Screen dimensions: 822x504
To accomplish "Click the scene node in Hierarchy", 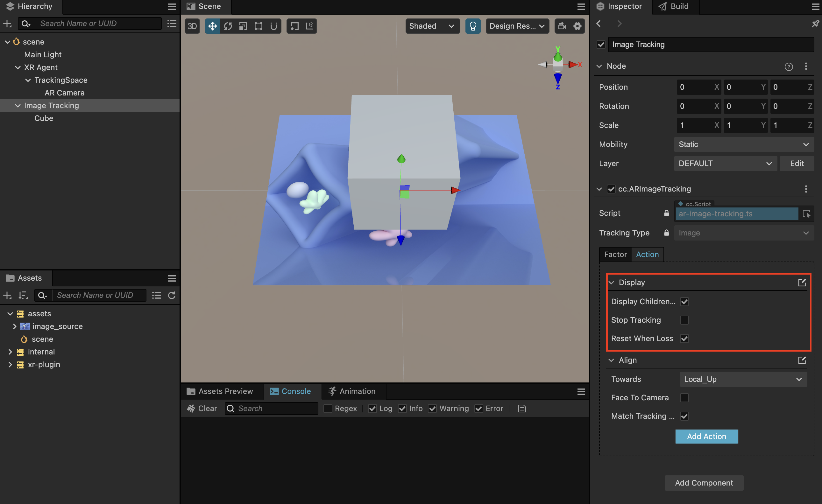I will coord(33,41).
